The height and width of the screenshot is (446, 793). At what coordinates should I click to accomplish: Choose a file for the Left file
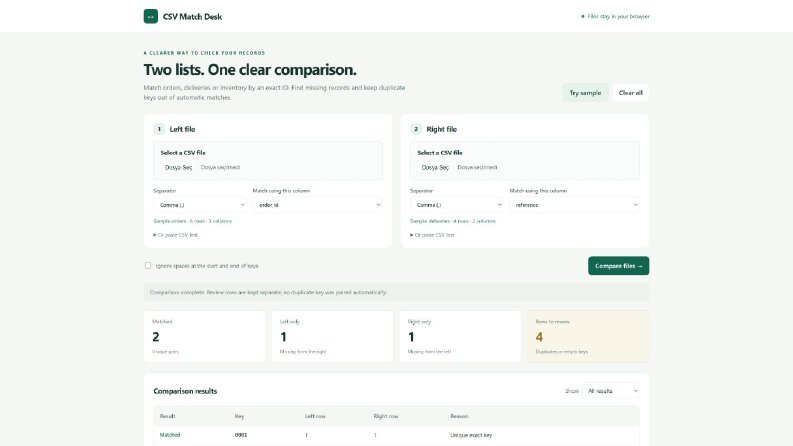pos(179,167)
